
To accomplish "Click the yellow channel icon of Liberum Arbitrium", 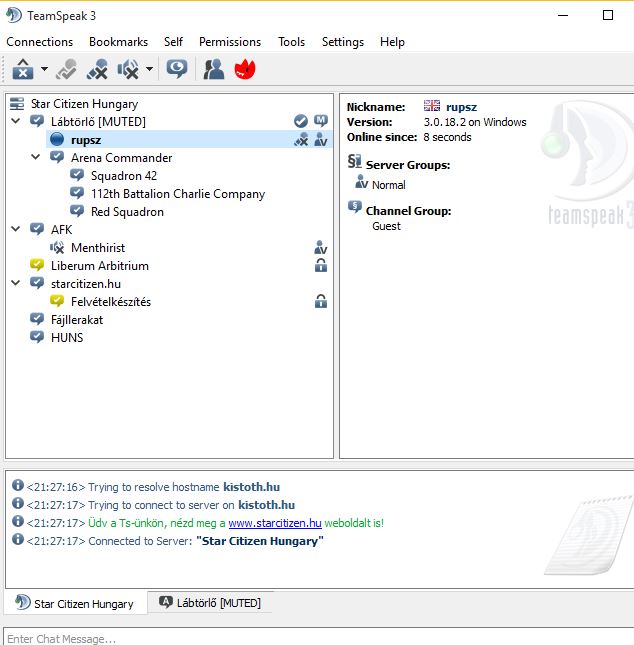I will coord(37,264).
